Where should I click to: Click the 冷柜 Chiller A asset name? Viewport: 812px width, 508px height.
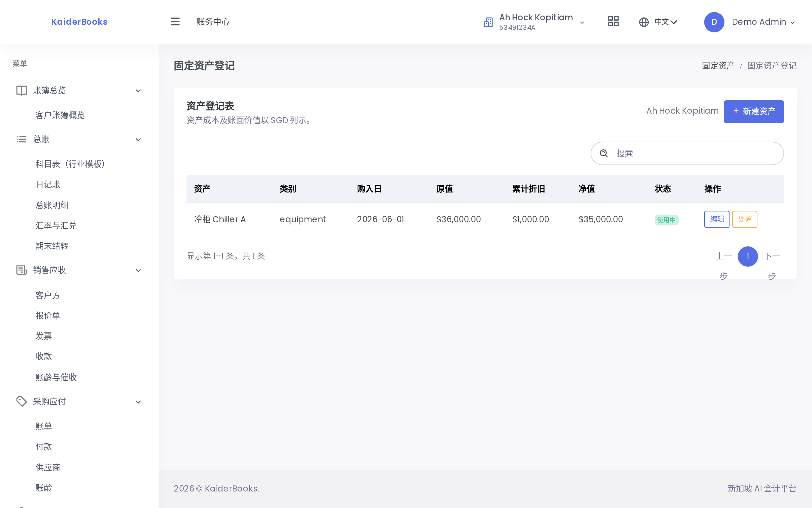coord(220,219)
